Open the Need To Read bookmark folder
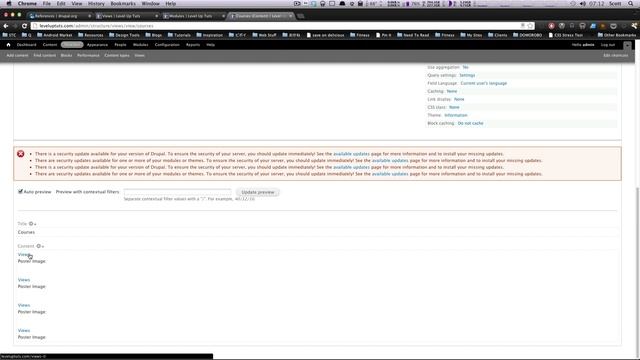This screenshot has height=360, width=640. click(413, 35)
